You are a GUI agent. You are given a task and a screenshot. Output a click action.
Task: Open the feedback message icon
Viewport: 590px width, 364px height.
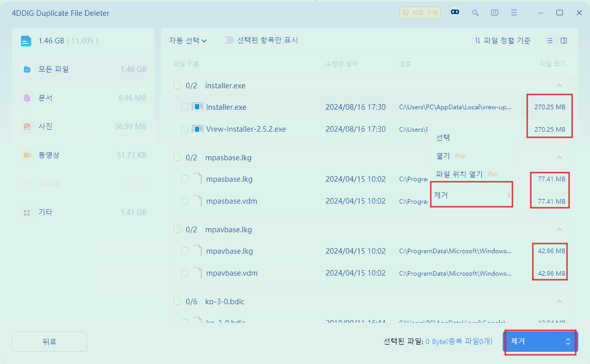click(495, 13)
